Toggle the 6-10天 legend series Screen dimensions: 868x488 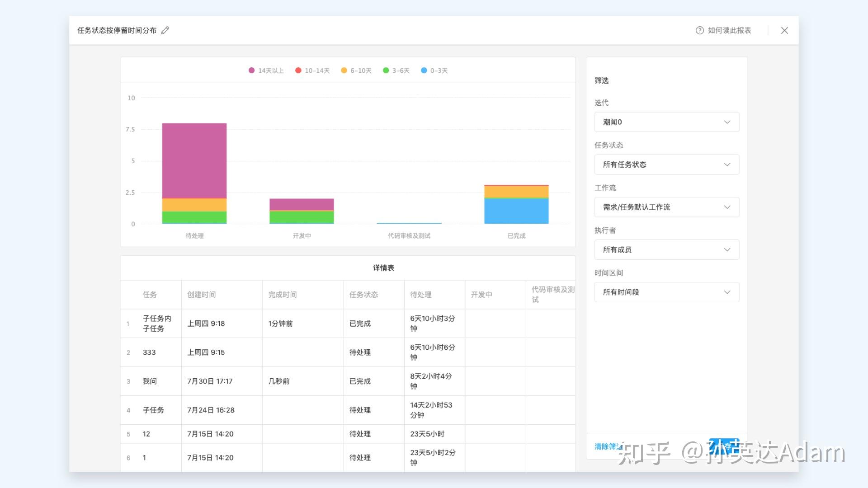[x=356, y=70]
